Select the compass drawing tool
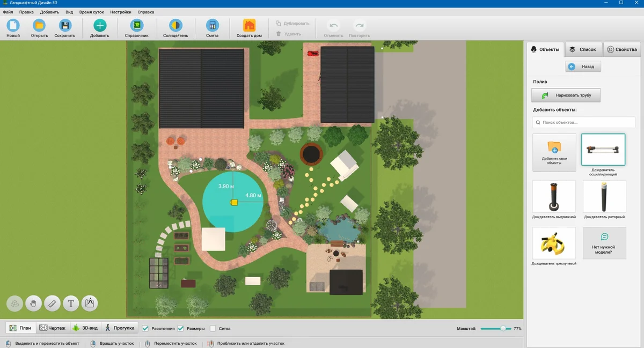The width and height of the screenshot is (644, 348). (90, 303)
